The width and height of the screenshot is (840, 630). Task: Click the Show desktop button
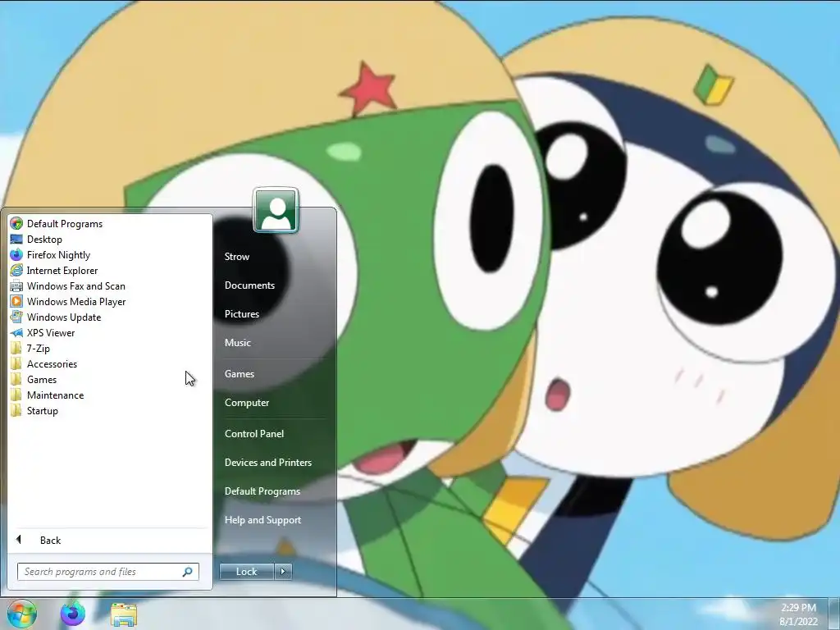[x=834, y=614]
